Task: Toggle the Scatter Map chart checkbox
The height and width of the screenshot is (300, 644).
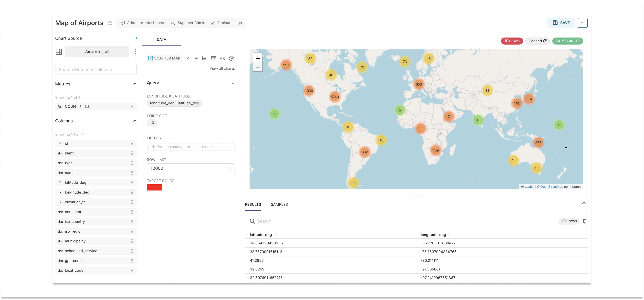Action: point(150,58)
